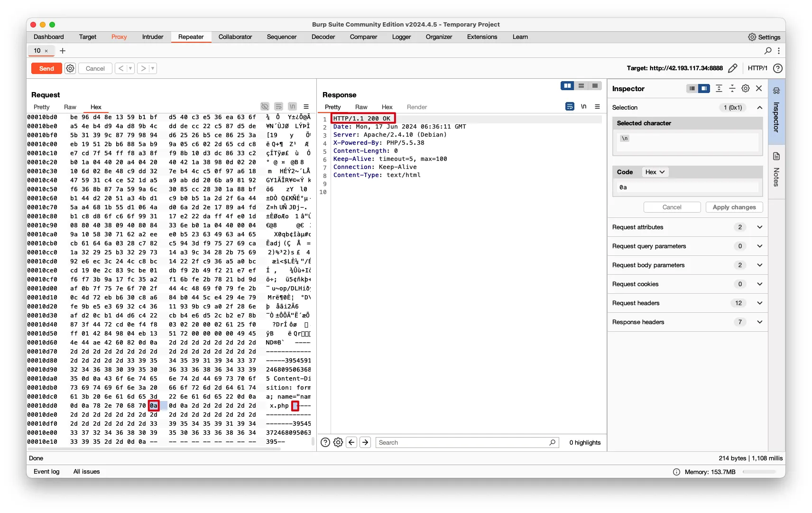The width and height of the screenshot is (812, 513).
Task: Click the search magnifier in the Repeater tab bar
Action: click(x=768, y=51)
